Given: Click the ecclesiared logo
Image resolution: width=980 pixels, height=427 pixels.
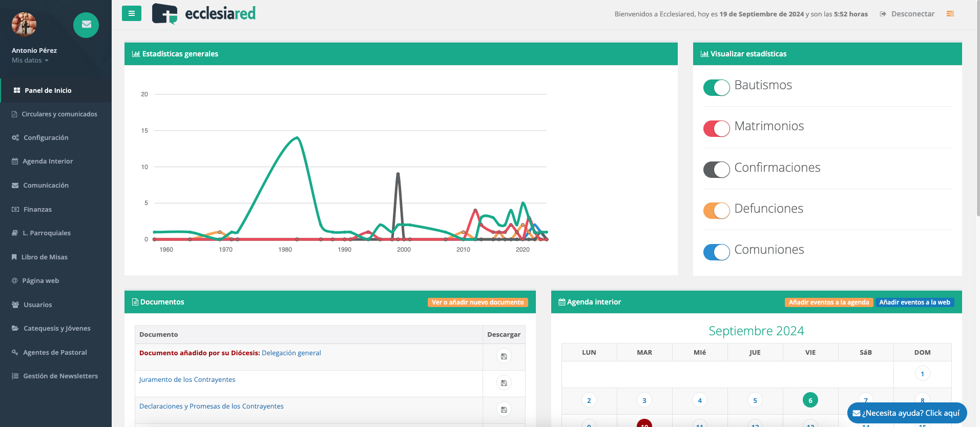Looking at the screenshot, I should point(204,14).
